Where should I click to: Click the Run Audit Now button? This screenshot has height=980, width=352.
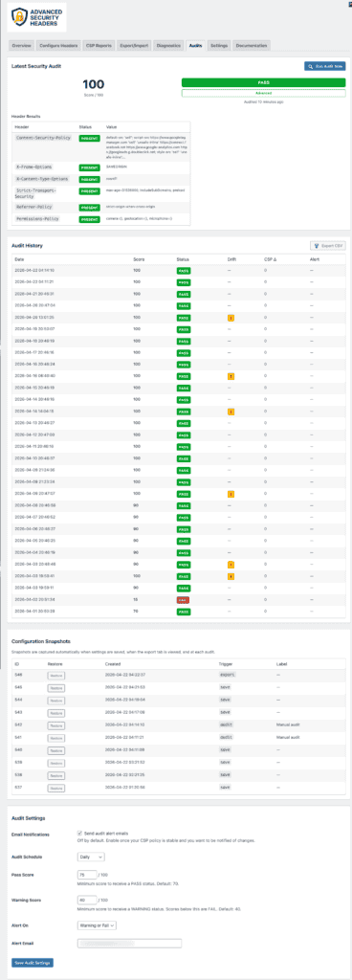[x=324, y=66]
